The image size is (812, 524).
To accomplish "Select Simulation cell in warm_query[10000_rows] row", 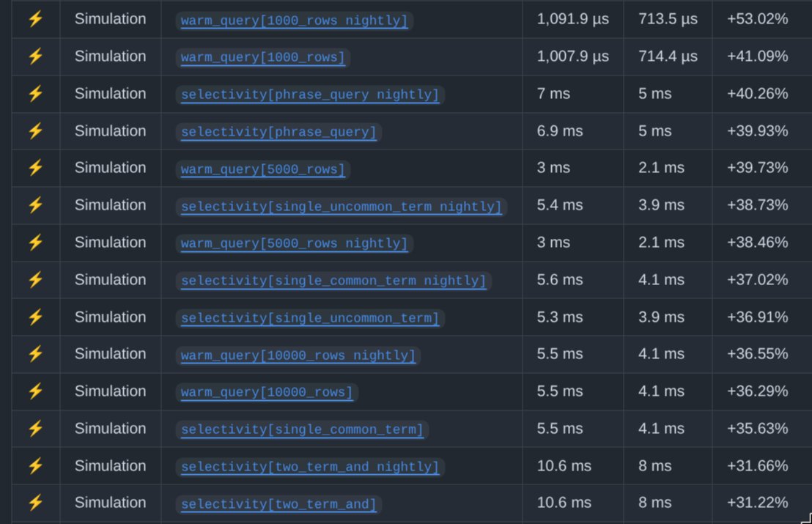I will (111, 391).
